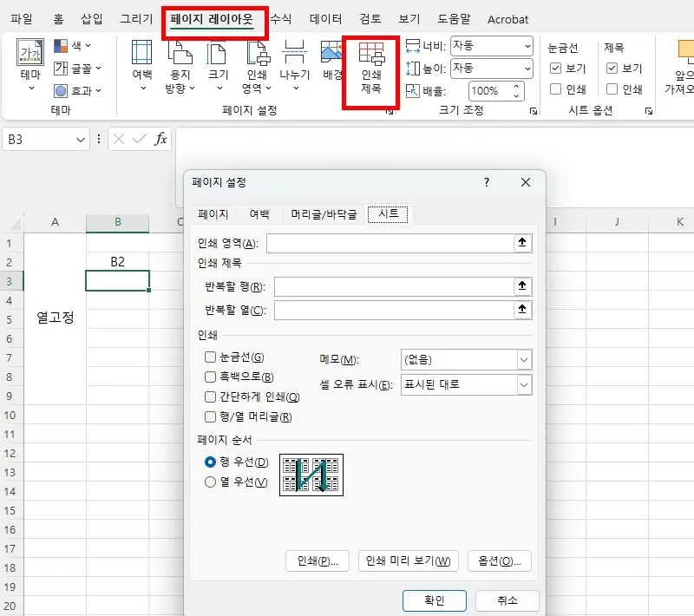Check the 행/열 머리글(R) option
The image size is (694, 616).
[210, 416]
